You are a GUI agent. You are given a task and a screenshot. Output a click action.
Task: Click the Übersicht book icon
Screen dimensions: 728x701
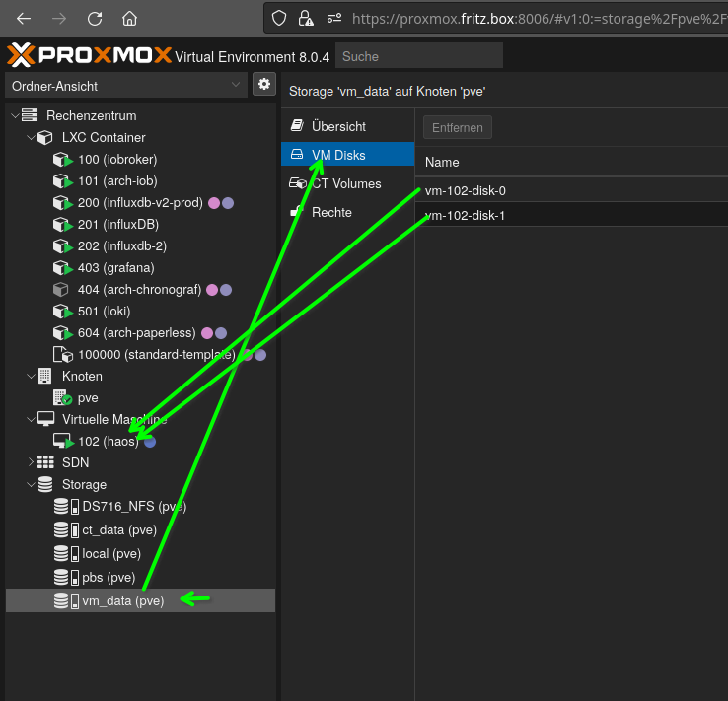click(x=297, y=125)
